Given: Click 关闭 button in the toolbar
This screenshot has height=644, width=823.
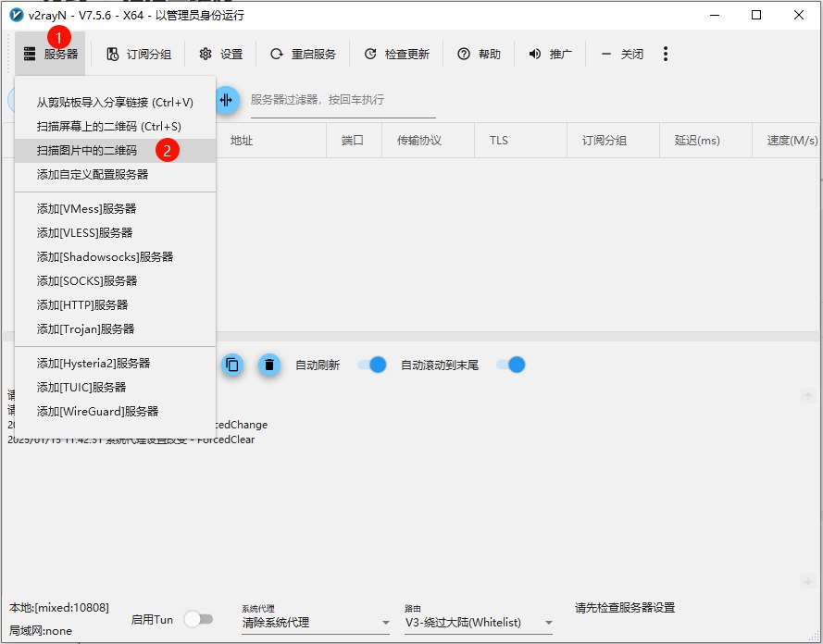Looking at the screenshot, I should (622, 55).
